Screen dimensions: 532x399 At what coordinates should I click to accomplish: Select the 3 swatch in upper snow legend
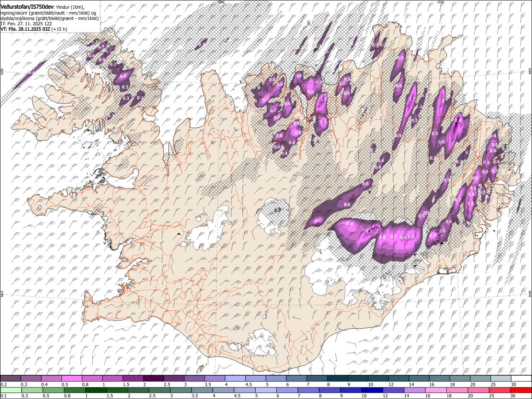[x=194, y=379]
